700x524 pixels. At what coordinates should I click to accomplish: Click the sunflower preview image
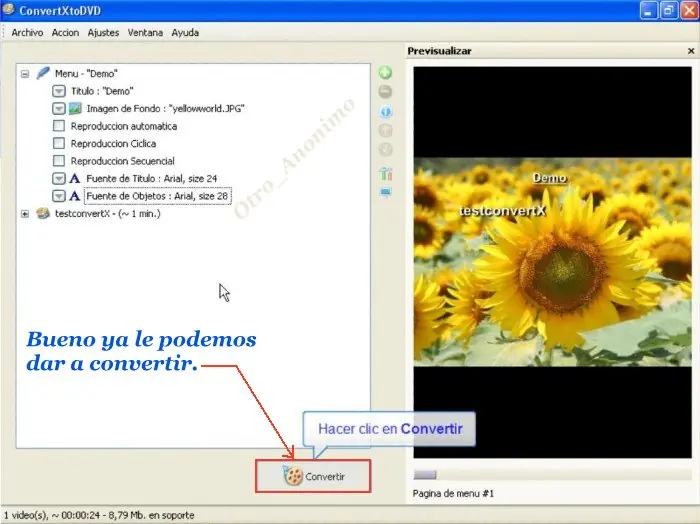pos(552,262)
